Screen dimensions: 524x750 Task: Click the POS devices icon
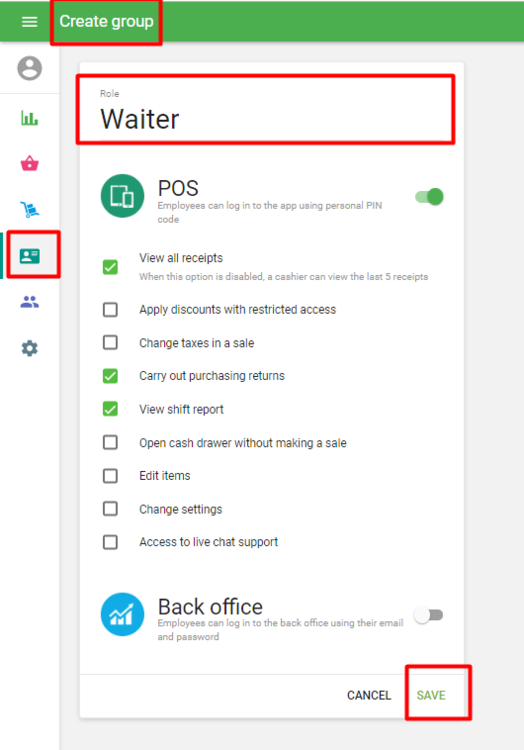click(x=122, y=196)
